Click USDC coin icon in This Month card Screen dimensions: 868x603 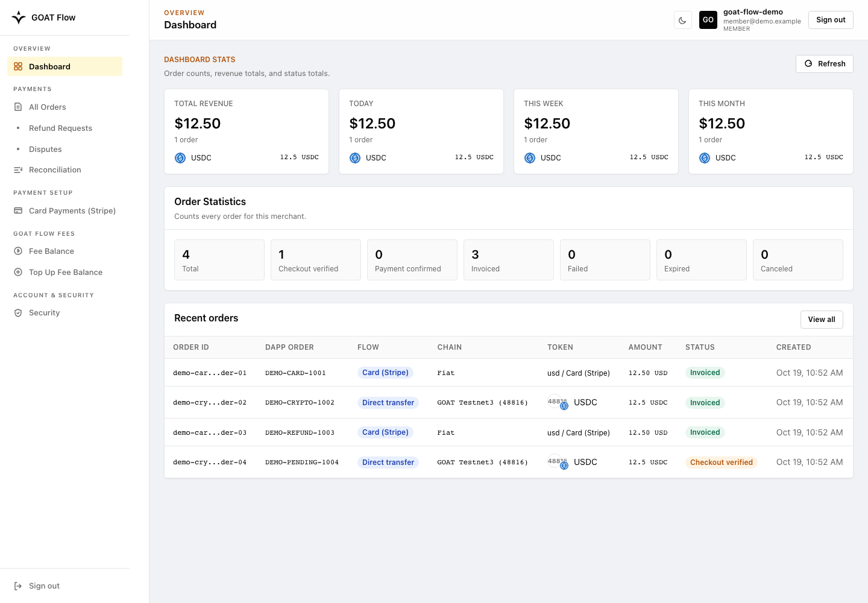point(705,158)
